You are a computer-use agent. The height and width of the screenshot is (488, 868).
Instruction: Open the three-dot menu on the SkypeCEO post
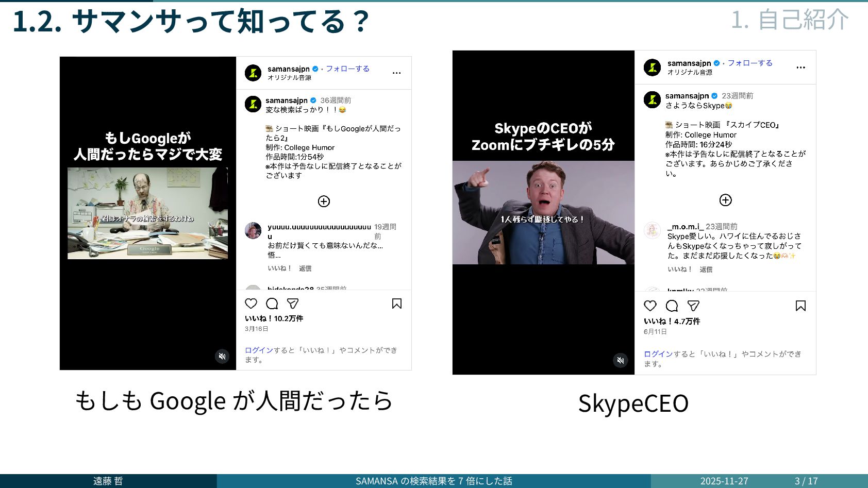(x=800, y=68)
